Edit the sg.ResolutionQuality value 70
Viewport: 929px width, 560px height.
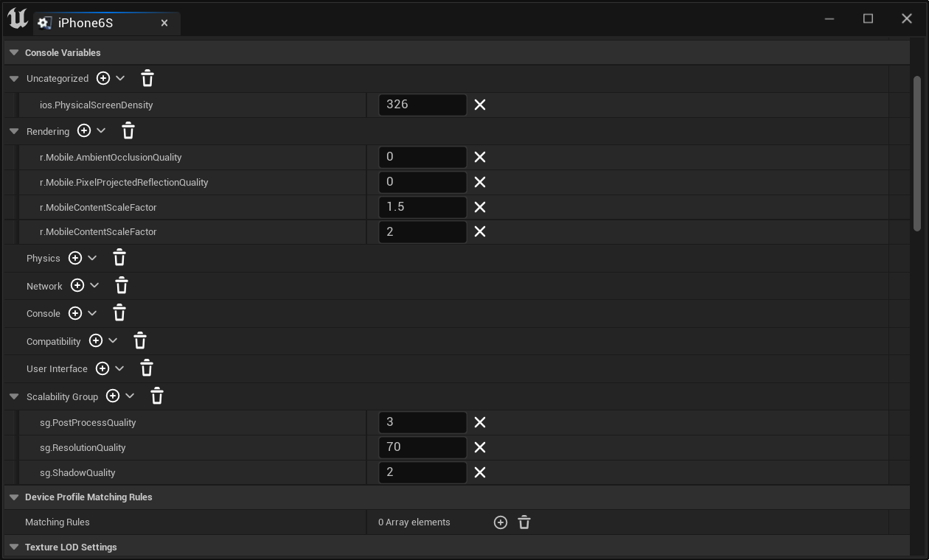coord(422,447)
